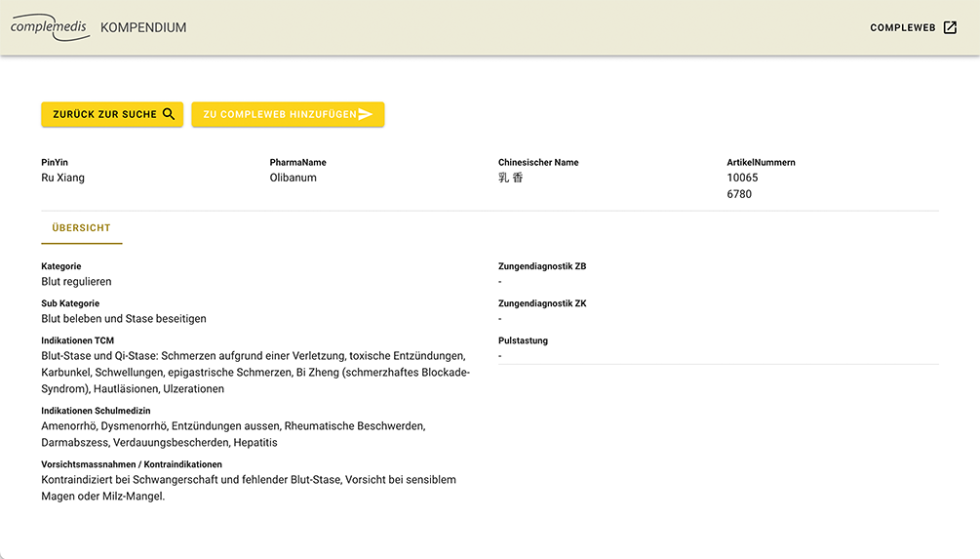Open the COMPLEWEB link in the header
The height and width of the screenshot is (559, 980).
pyautogui.click(x=902, y=28)
